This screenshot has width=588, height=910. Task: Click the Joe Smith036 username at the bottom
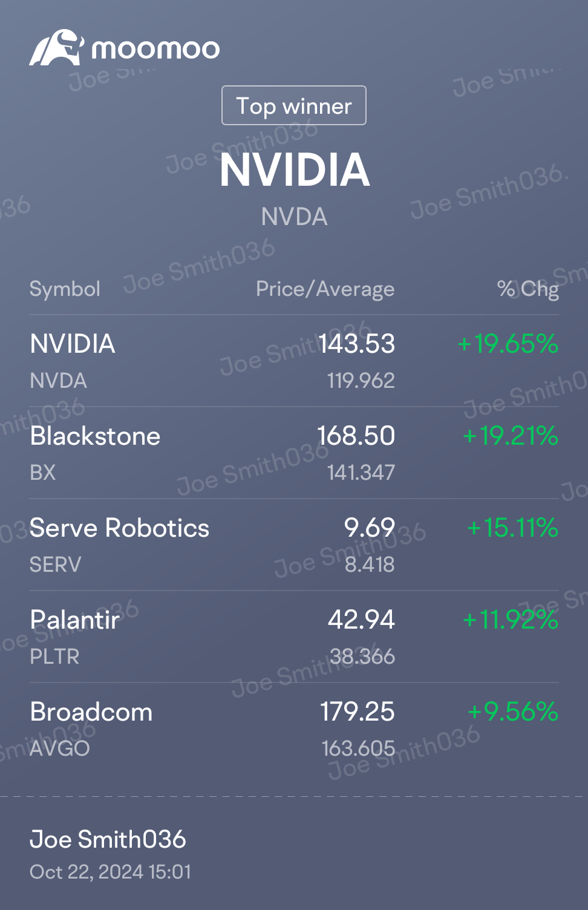click(108, 839)
